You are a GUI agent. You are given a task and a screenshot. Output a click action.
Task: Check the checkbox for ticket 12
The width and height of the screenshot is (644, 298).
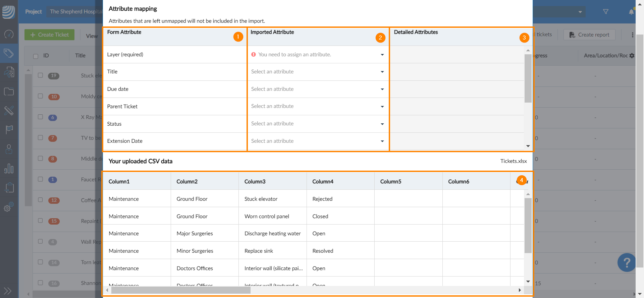click(41, 200)
